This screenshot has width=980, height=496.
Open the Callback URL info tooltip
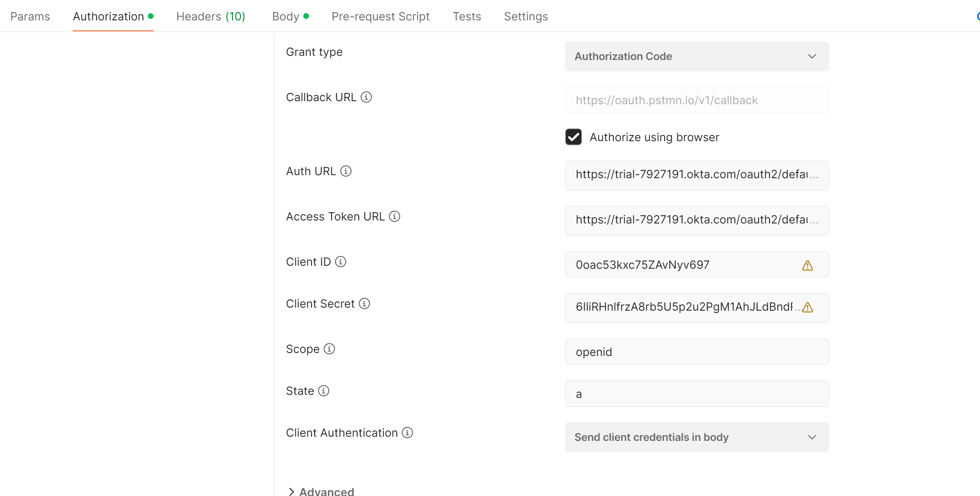pyautogui.click(x=366, y=97)
